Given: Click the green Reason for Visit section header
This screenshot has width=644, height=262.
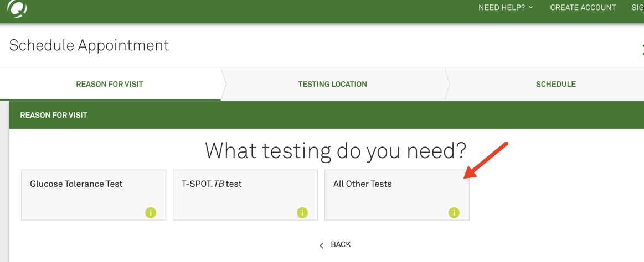Looking at the screenshot, I should (x=54, y=115).
